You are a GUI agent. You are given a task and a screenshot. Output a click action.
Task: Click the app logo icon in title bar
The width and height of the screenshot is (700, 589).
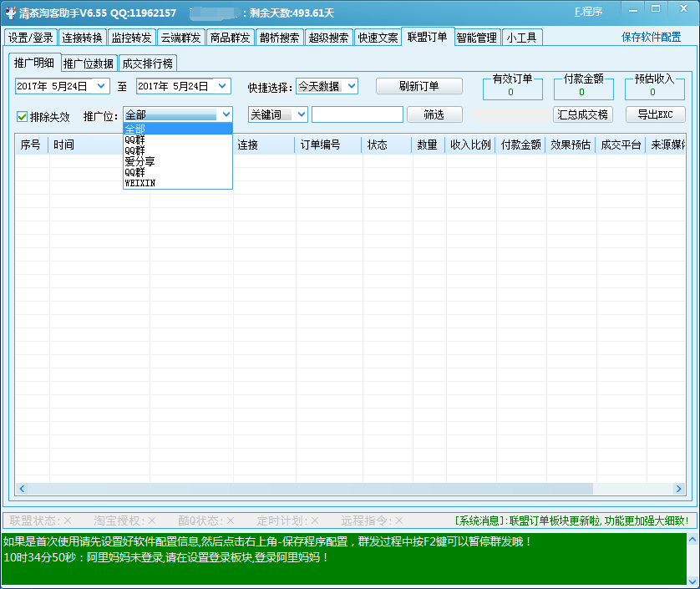tap(10, 13)
